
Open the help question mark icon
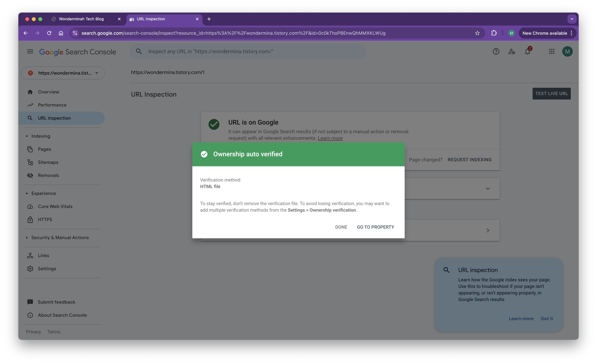496,52
